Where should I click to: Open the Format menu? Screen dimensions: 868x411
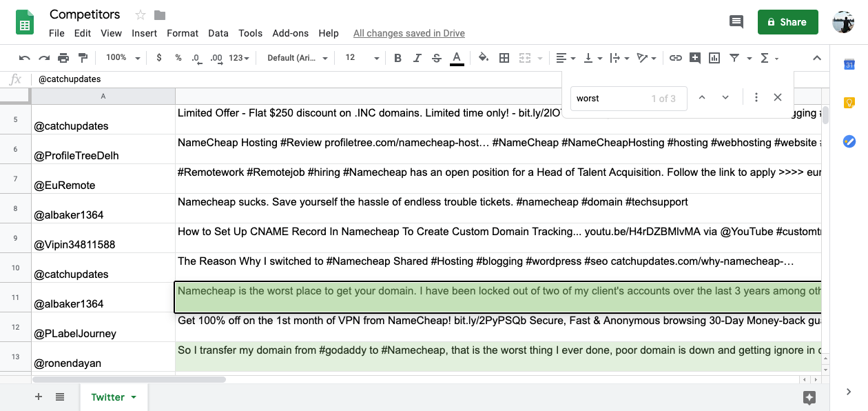coord(183,33)
